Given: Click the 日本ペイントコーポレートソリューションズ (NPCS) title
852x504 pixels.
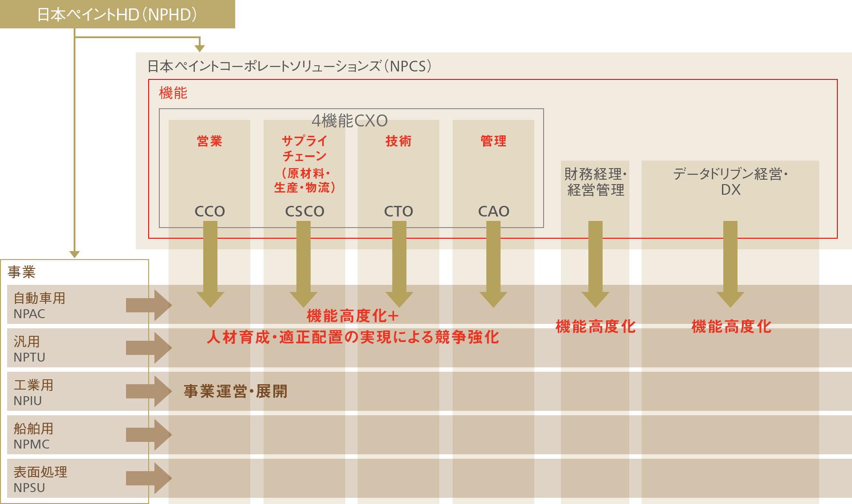Looking at the screenshot, I should pyautogui.click(x=289, y=66).
